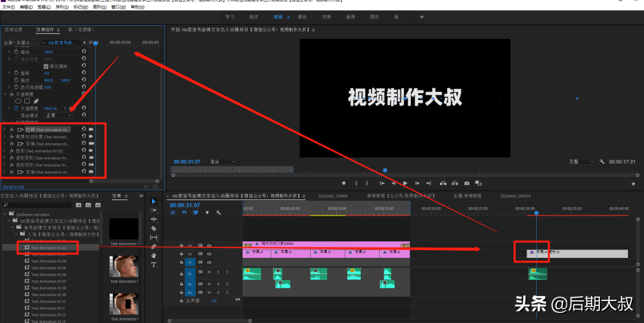
Task: Show more workspaces overflow chevron
Action: pos(422,17)
